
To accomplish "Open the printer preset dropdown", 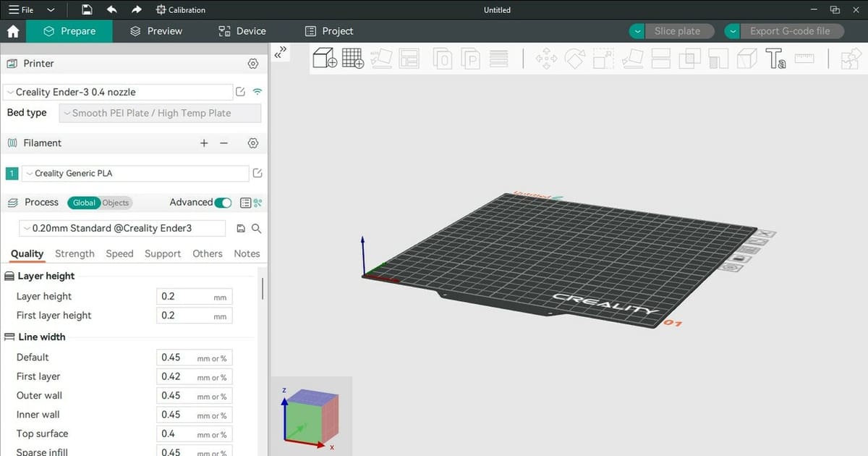I will point(117,92).
